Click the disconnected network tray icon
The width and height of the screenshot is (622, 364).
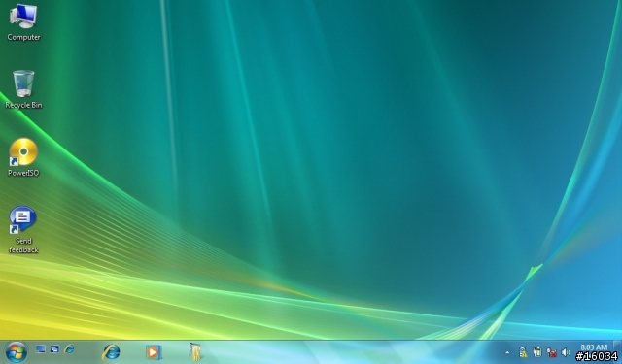click(x=551, y=352)
